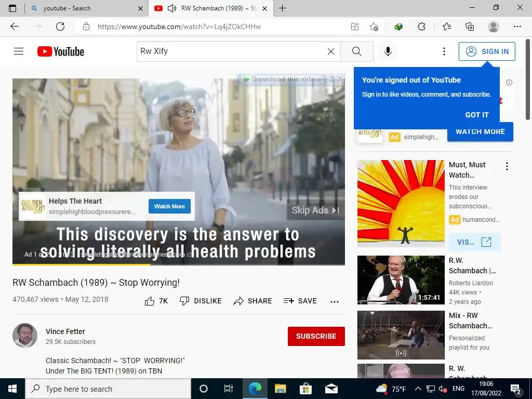Dismiss the tooltip with GOT IT
The width and height of the screenshot is (532, 399).
point(477,115)
